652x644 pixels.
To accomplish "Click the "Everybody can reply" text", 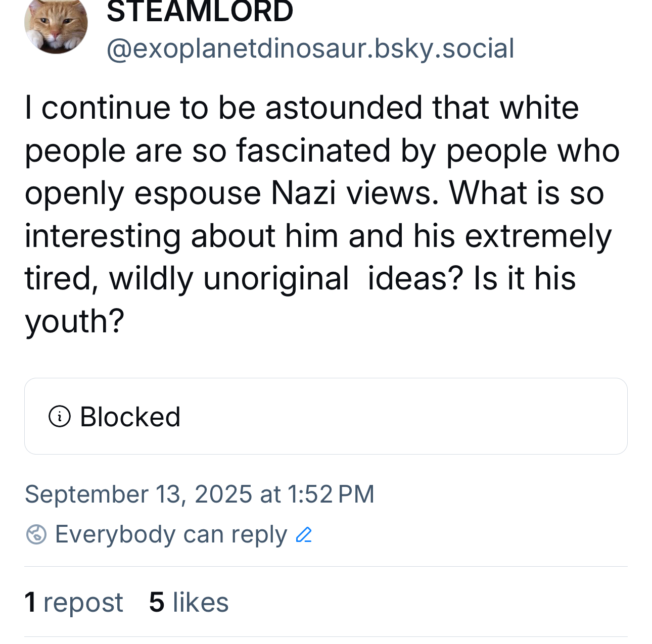I will [x=171, y=534].
